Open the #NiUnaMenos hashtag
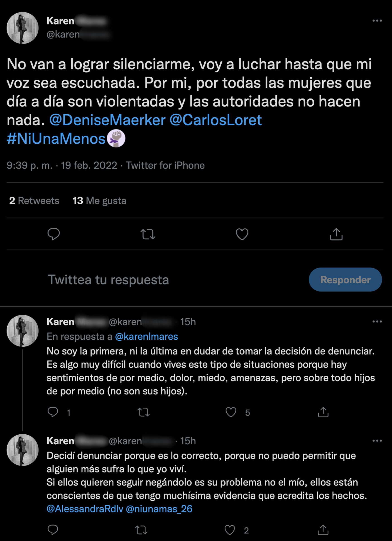This screenshot has height=541, width=392. pos(56,139)
